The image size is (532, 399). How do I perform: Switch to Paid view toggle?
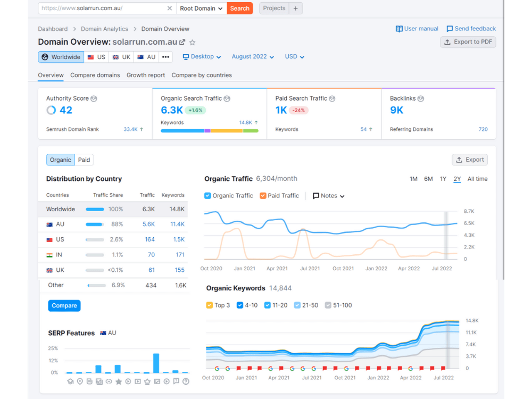84,160
